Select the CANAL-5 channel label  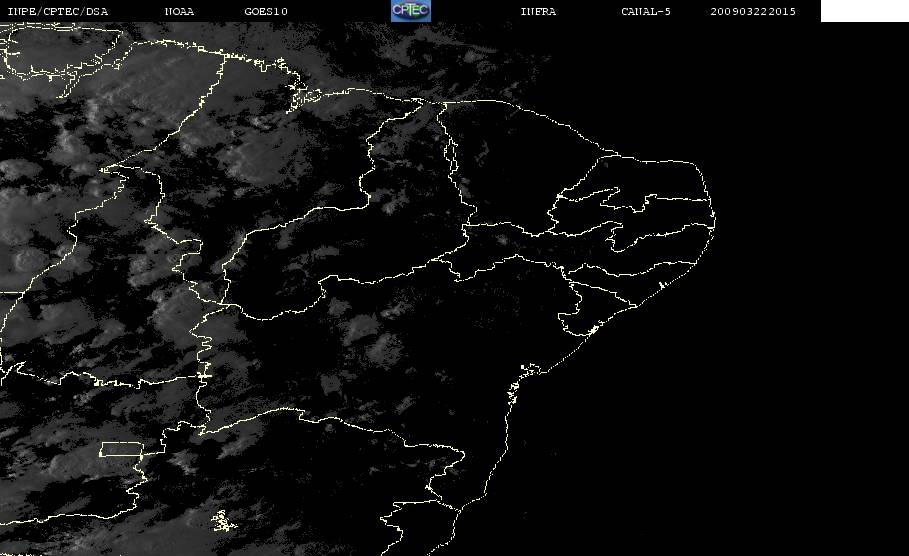point(646,12)
